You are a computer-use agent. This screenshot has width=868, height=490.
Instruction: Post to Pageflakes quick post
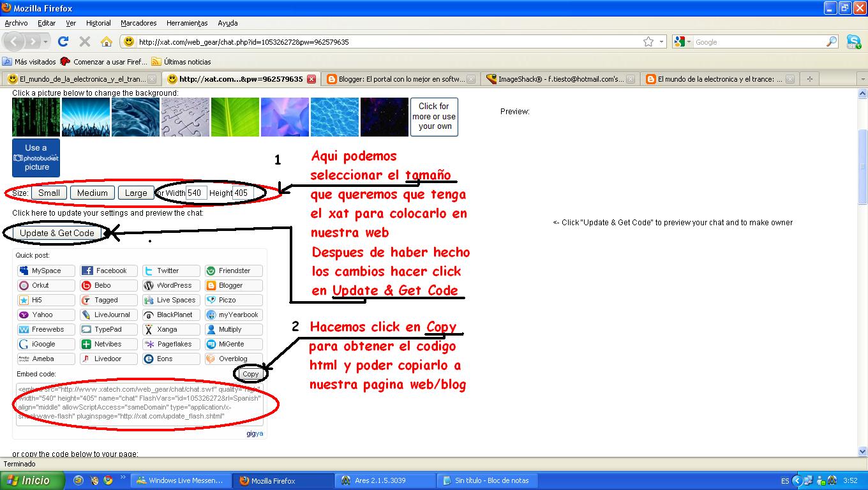(171, 344)
